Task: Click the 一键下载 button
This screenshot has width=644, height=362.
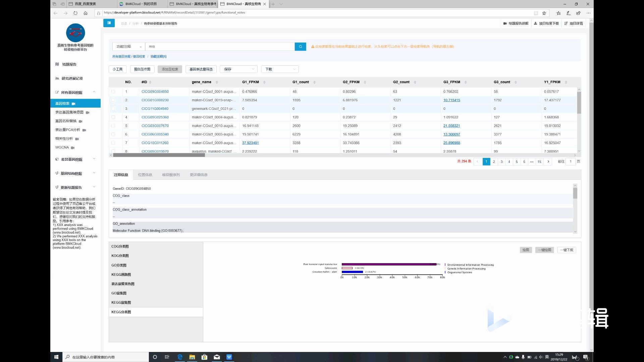Action: 567,250
